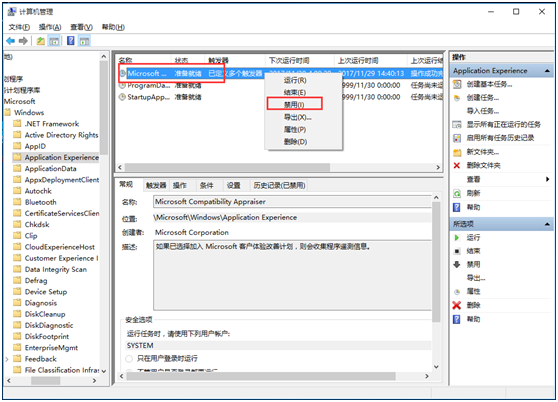Click the green 运行 play icon in 所选项

(x=457, y=238)
